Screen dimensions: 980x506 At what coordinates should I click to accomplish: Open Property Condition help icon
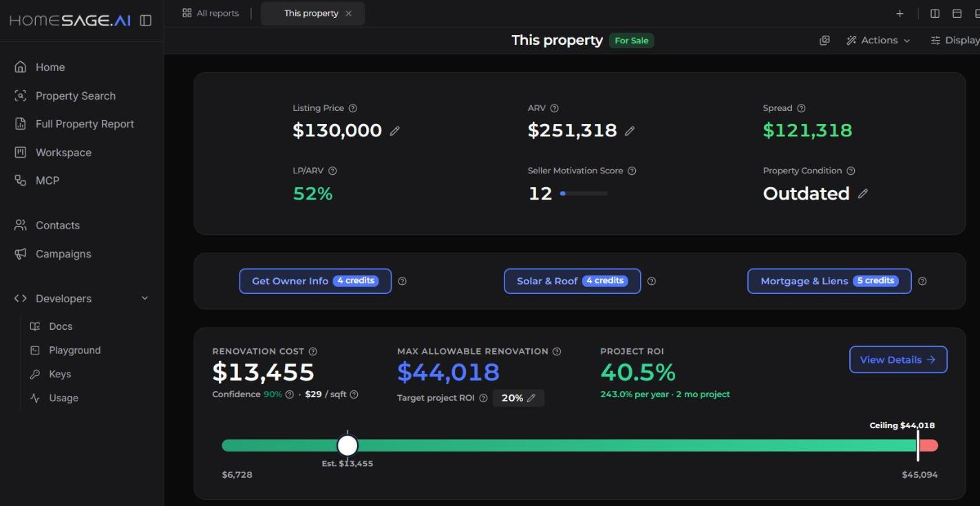coord(851,171)
